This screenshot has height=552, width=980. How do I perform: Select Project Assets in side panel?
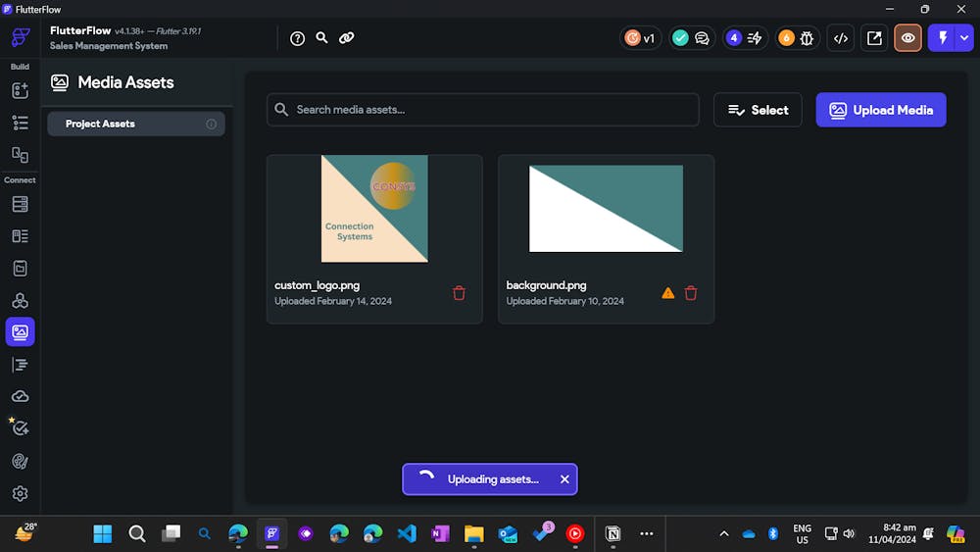point(135,124)
